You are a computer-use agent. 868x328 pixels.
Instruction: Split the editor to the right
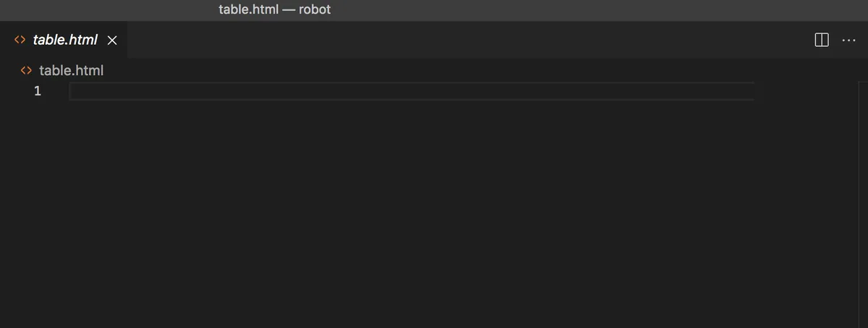click(821, 40)
